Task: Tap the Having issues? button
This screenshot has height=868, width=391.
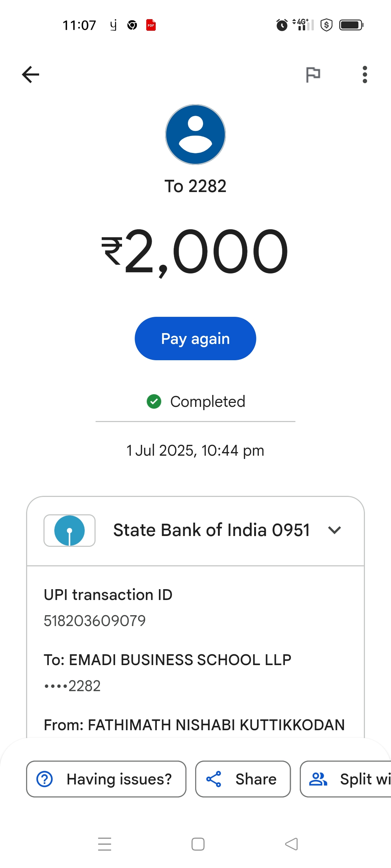Action: pos(106,779)
